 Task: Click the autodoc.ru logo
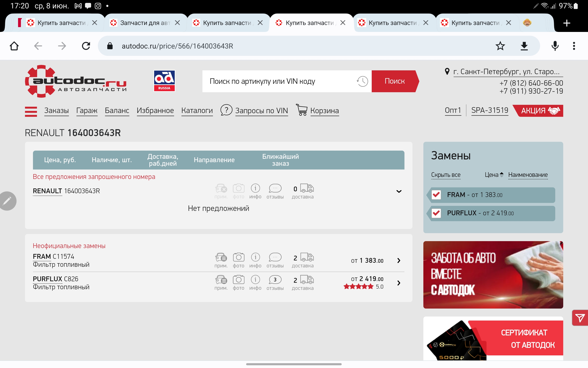pos(76,81)
